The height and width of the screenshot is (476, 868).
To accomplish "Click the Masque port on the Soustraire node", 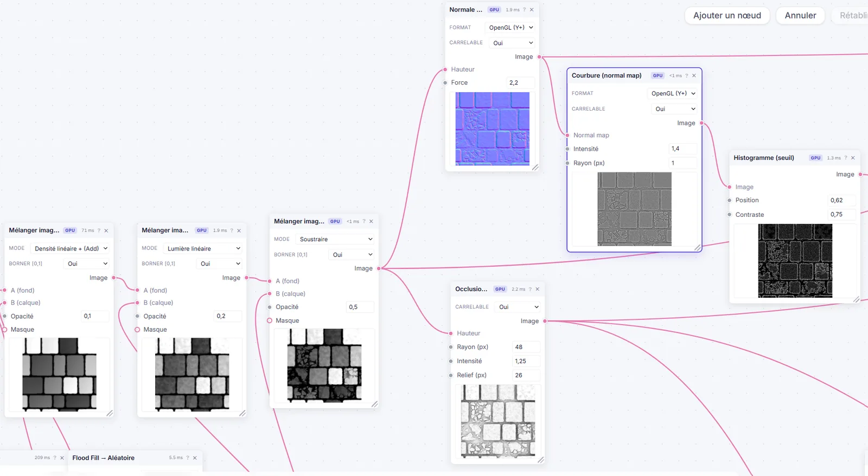I will click(x=270, y=320).
